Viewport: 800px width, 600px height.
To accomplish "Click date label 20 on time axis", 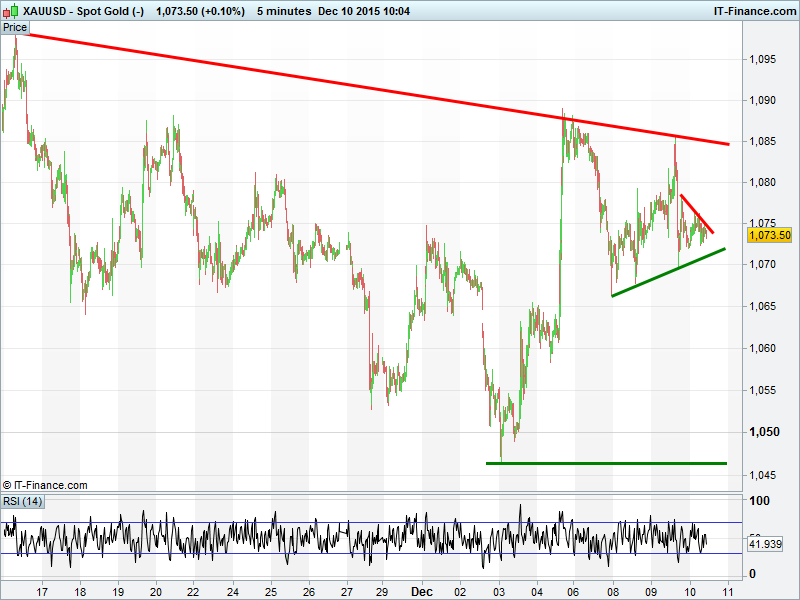I will (x=156, y=592).
